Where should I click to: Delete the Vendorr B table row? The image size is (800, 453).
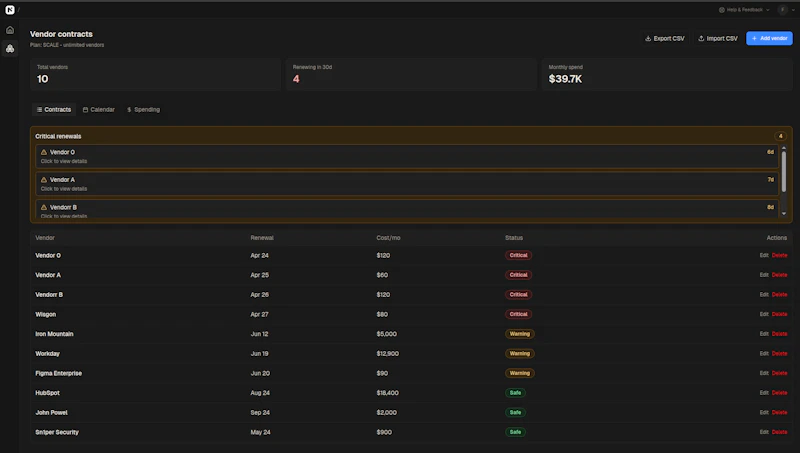click(779, 294)
